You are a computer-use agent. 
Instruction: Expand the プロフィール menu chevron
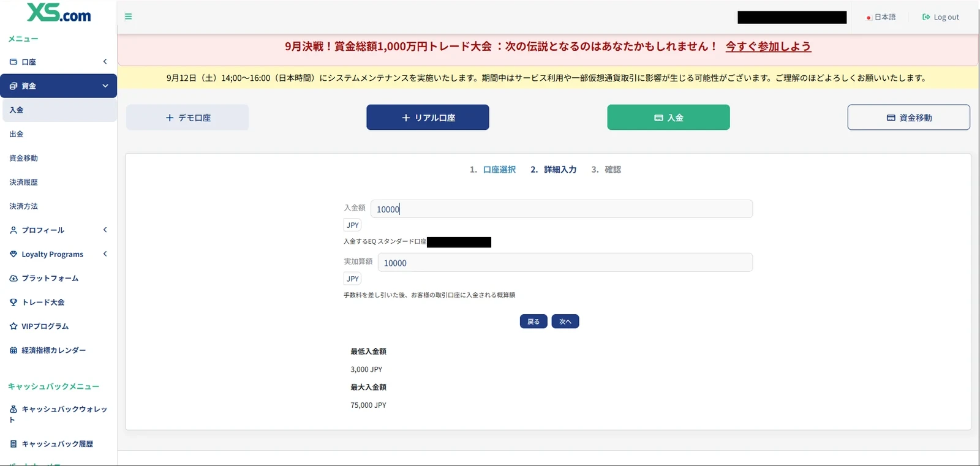(105, 230)
